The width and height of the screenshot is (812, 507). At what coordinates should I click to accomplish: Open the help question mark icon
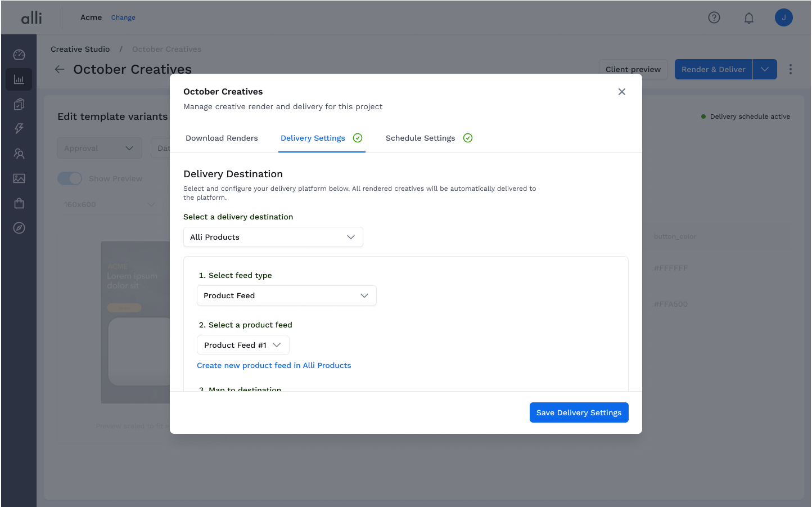tap(714, 17)
